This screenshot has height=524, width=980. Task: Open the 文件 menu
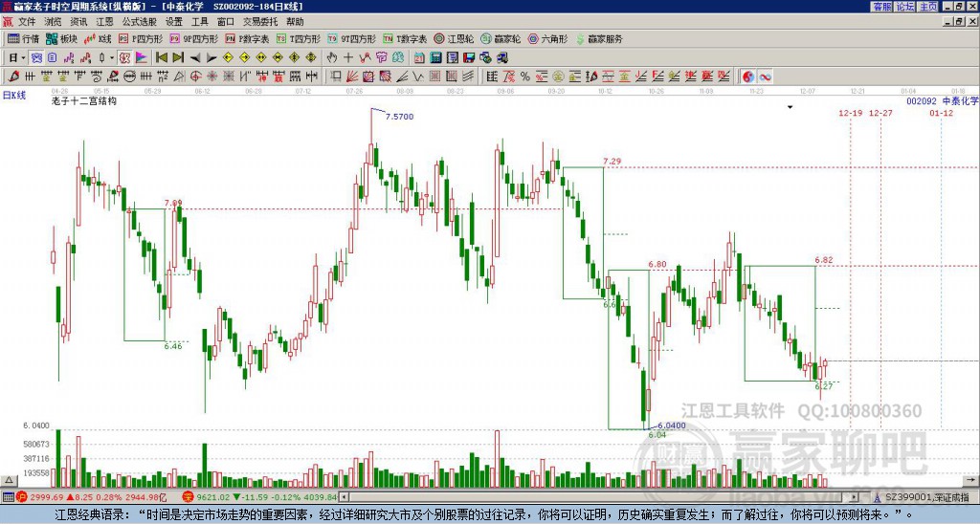[27, 22]
